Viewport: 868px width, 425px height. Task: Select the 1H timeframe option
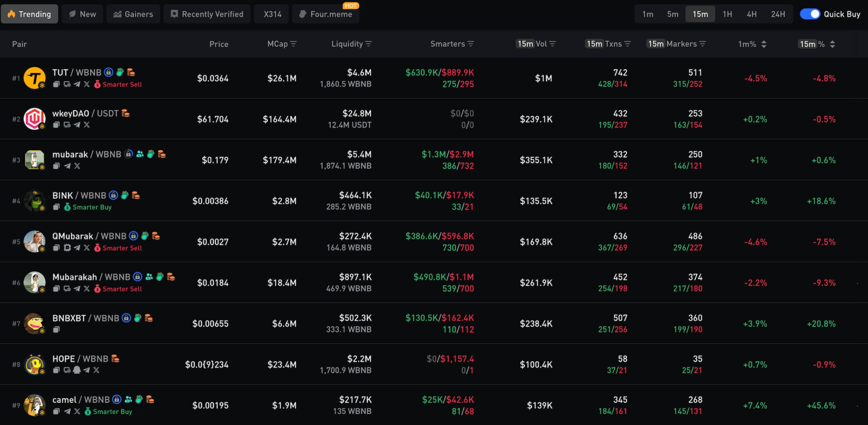(727, 14)
